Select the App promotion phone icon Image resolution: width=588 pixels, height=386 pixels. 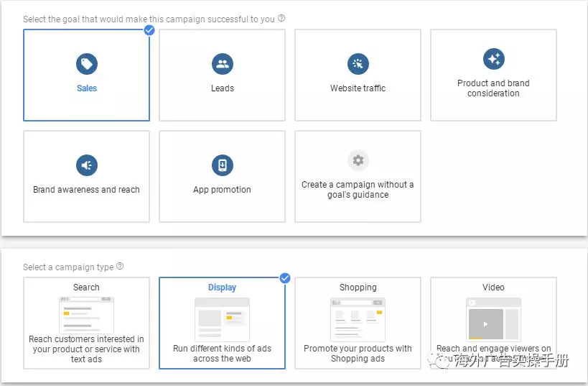[222, 165]
